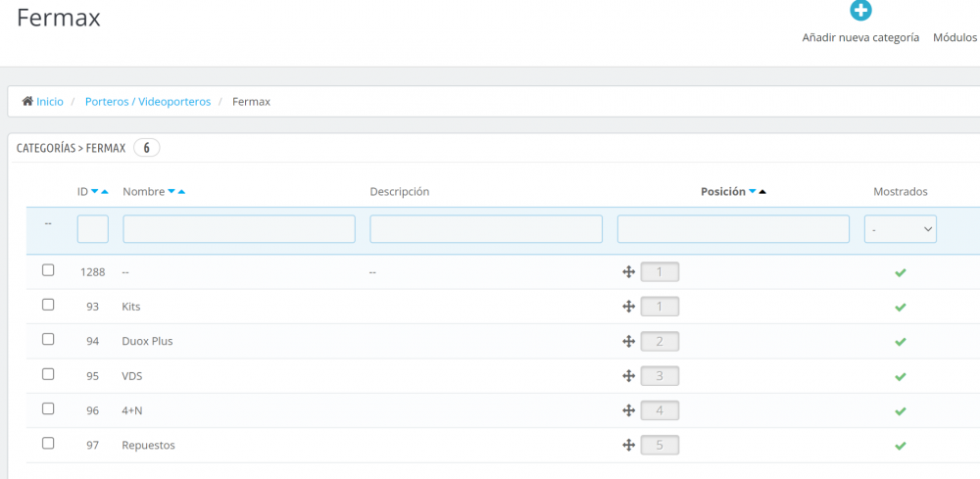Grab move handle for Kits row
The width and height of the screenshot is (980, 479).
click(629, 307)
